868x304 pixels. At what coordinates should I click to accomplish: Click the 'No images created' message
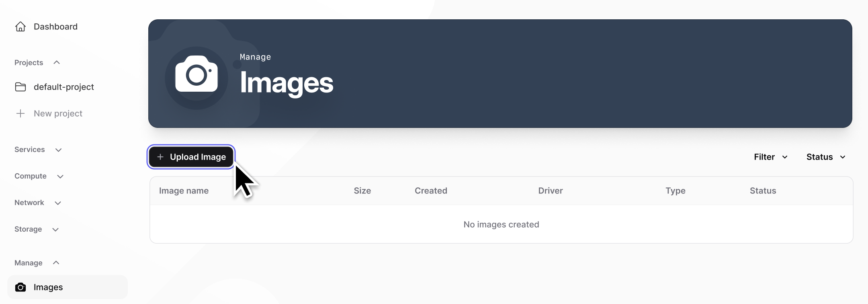pos(501,224)
